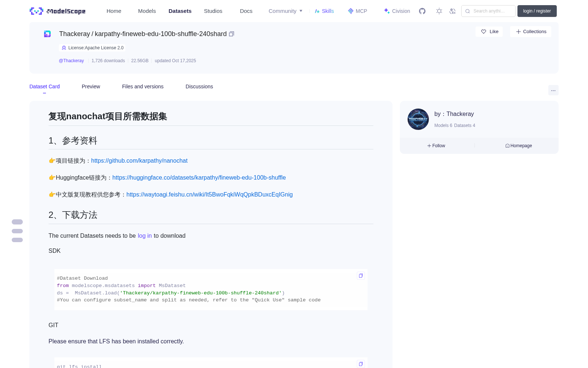Click the login / register button

point(537,11)
